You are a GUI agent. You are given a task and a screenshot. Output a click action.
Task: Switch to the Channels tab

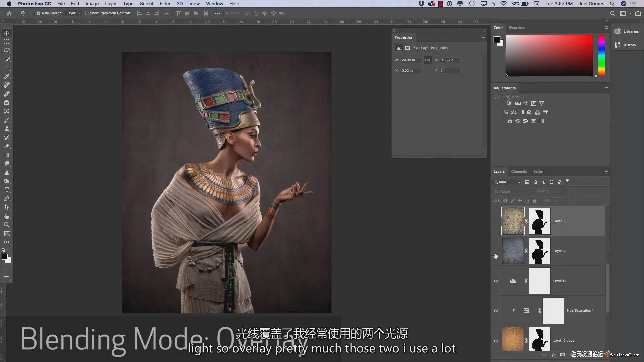click(x=519, y=171)
